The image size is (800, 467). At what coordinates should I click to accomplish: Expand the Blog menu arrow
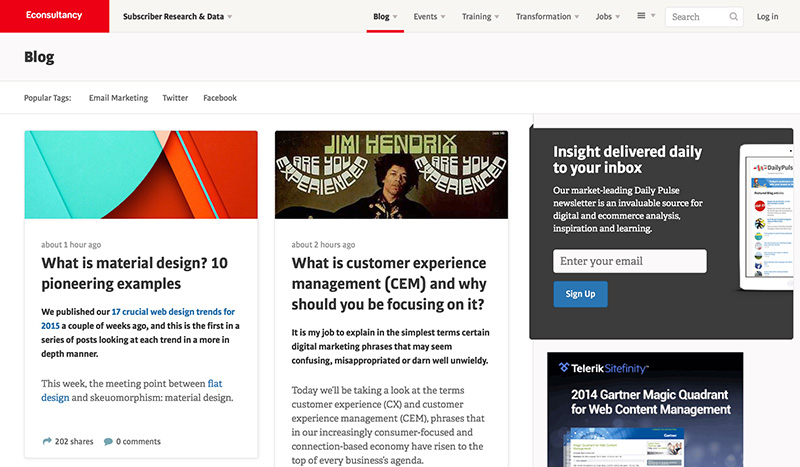pos(395,17)
